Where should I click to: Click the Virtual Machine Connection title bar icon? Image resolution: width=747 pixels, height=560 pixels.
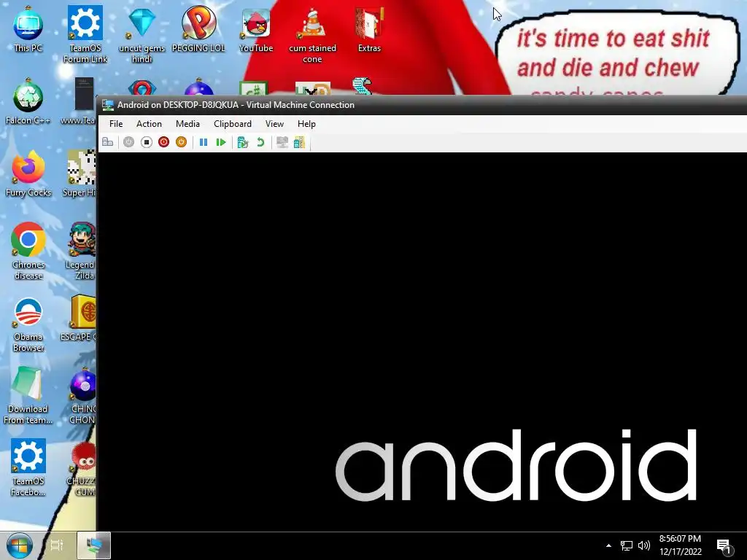108,105
